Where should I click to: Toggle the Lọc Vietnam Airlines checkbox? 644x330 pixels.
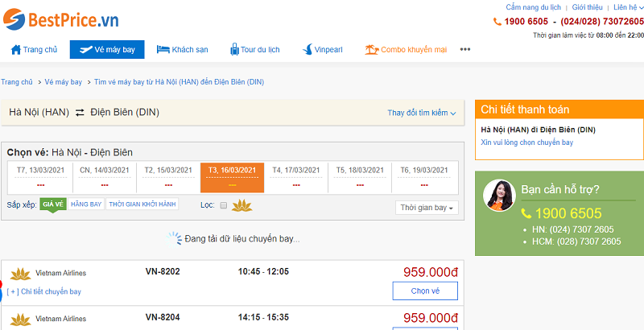click(224, 205)
